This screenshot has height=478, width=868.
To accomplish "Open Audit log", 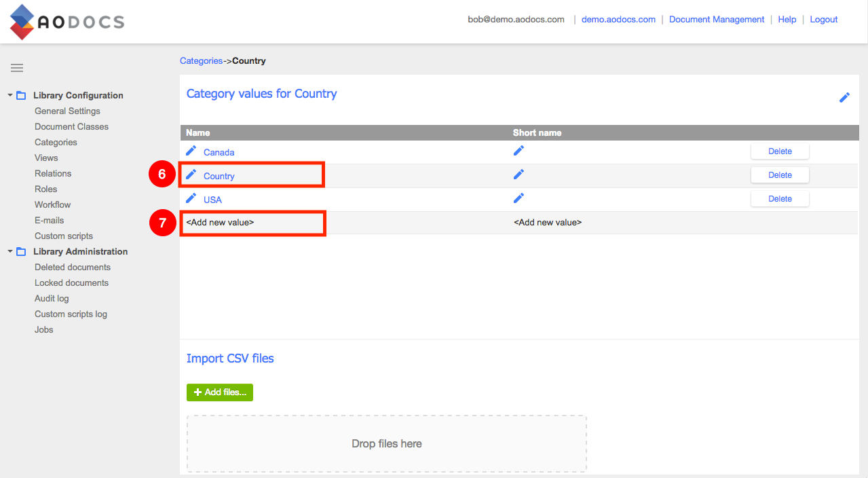I will click(52, 299).
